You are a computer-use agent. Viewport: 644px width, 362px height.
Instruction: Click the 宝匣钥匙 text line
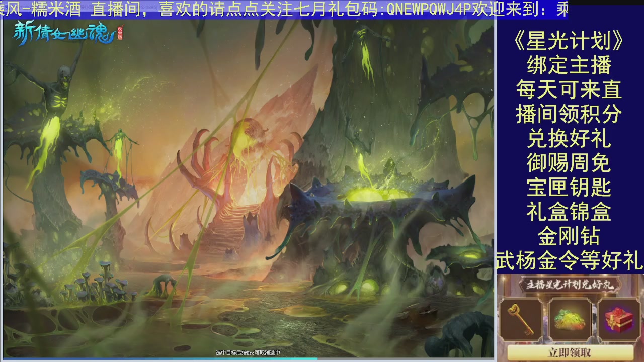569,188
